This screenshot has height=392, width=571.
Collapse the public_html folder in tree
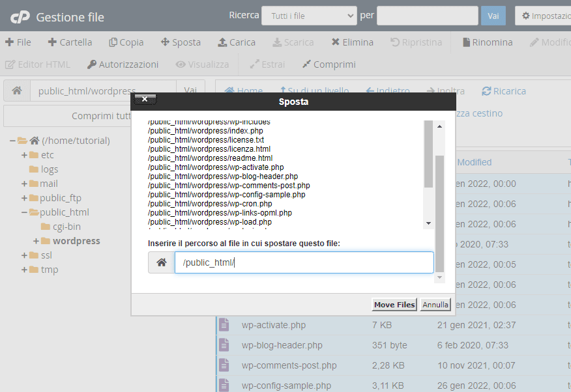tap(24, 212)
